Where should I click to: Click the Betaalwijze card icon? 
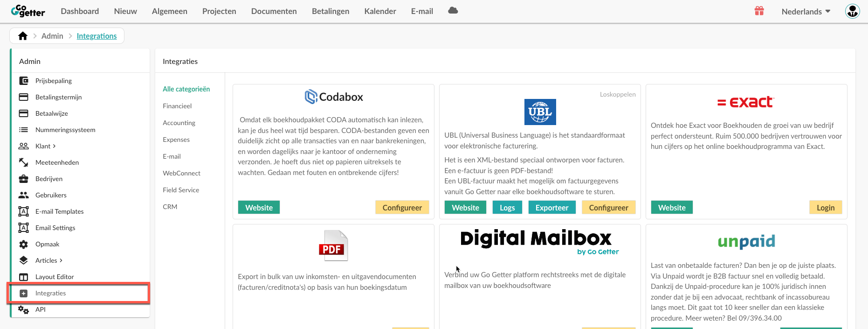pyautogui.click(x=23, y=113)
